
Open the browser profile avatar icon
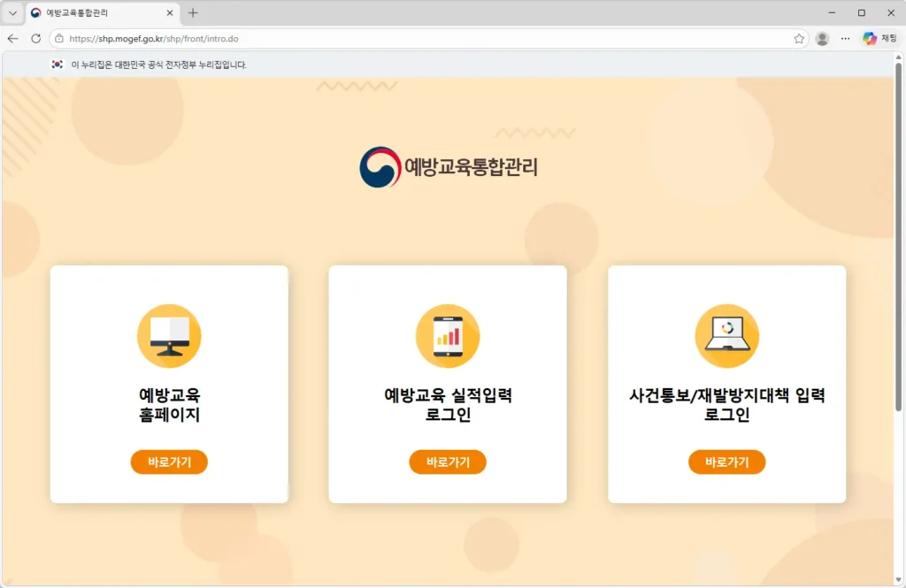point(822,38)
